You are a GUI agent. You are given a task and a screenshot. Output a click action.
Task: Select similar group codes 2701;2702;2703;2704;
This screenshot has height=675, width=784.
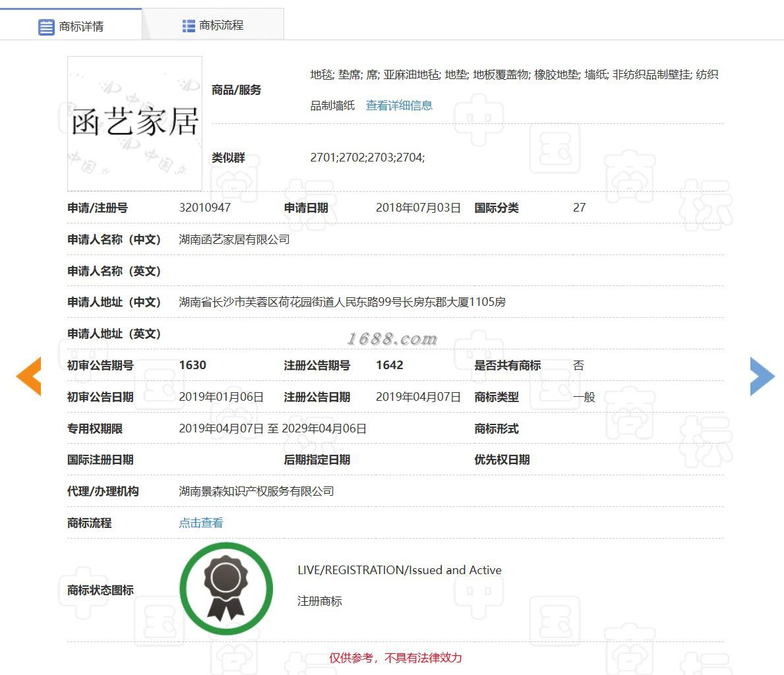367,158
